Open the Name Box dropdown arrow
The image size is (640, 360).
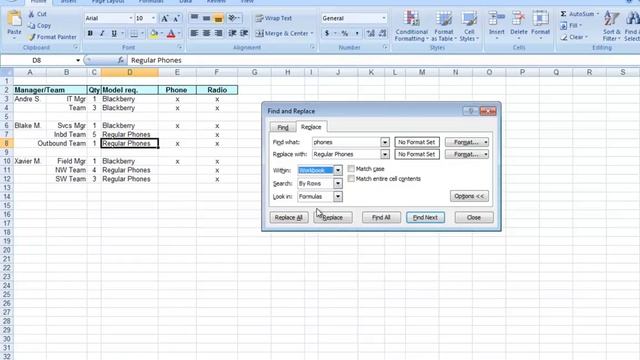pos(78,60)
